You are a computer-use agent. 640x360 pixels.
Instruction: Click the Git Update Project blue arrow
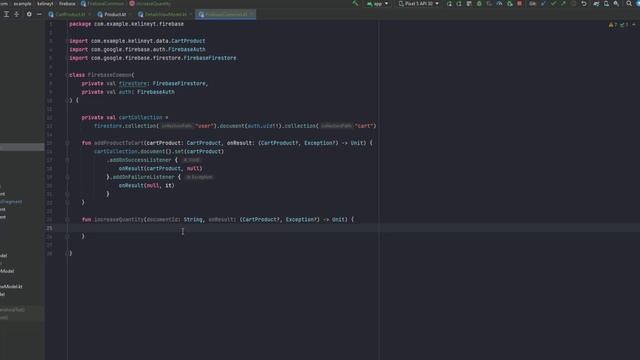(543, 4)
